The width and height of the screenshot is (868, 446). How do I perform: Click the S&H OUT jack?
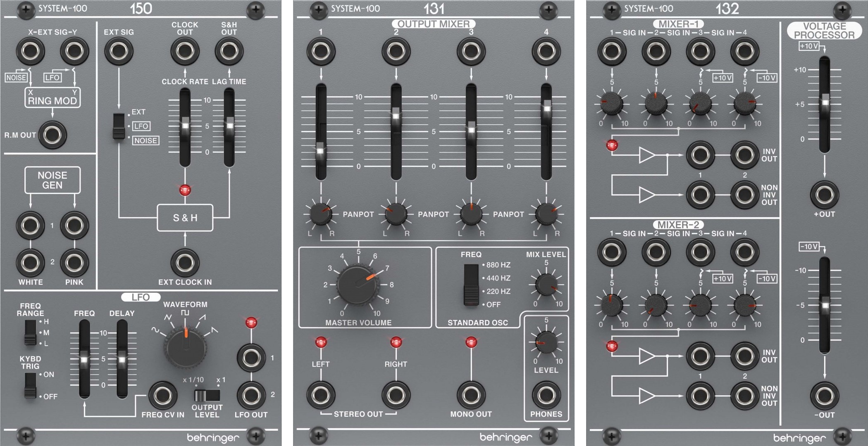229,51
